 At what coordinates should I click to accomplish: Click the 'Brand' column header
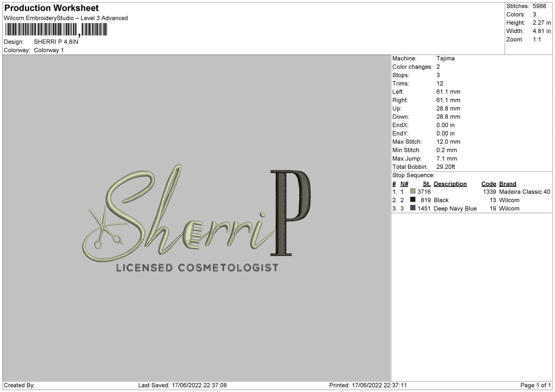click(508, 184)
